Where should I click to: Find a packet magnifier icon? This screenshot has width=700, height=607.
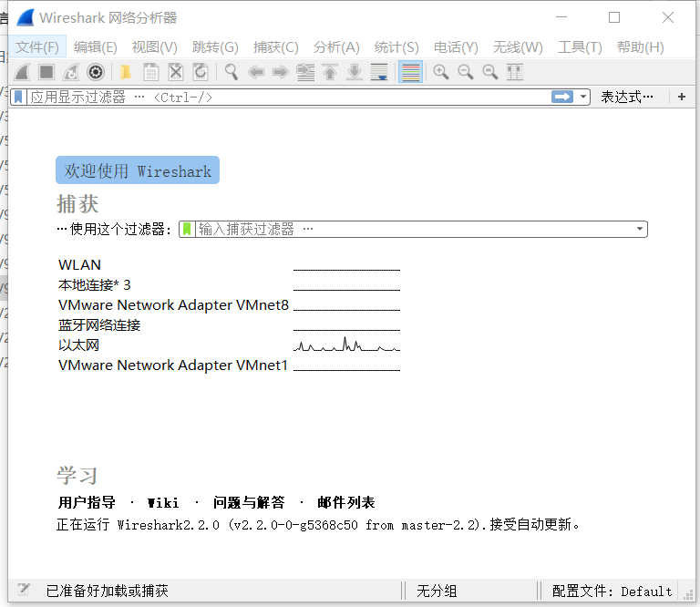(x=232, y=72)
